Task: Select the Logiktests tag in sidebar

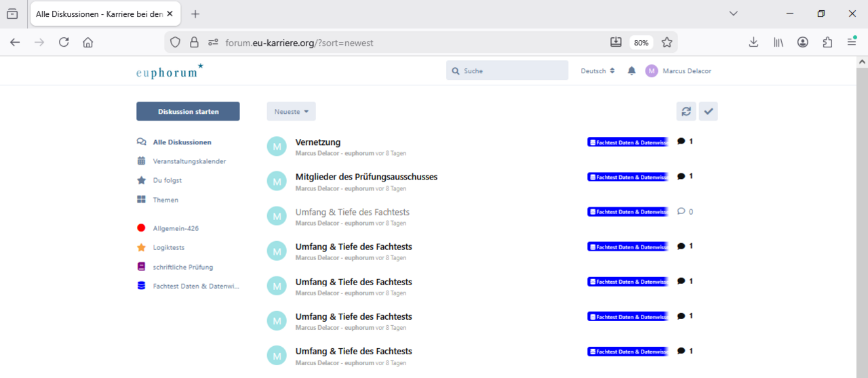Action: point(168,248)
